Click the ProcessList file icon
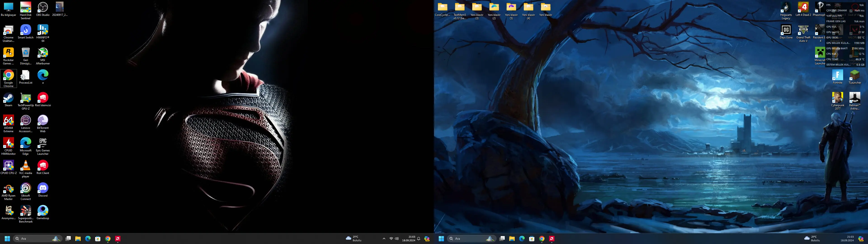This screenshot has height=244, width=868. tap(26, 77)
